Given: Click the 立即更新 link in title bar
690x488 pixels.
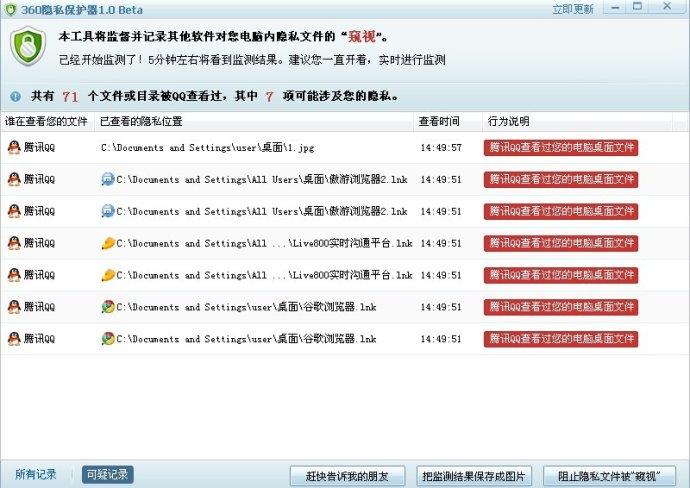Looking at the screenshot, I should [x=573, y=9].
